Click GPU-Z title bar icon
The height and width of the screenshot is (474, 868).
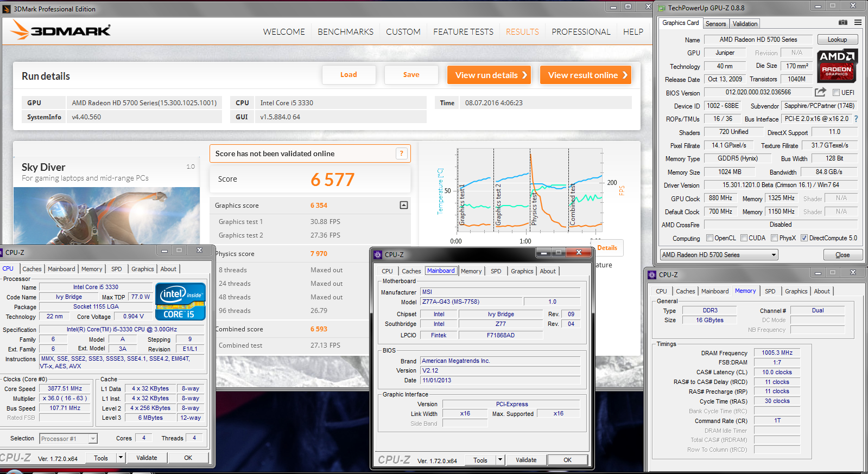(x=662, y=8)
